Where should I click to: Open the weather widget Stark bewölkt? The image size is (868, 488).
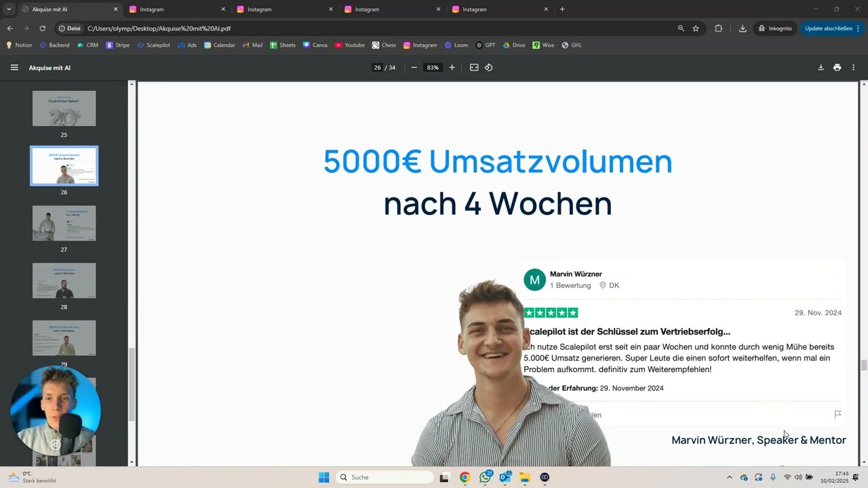coord(33,477)
